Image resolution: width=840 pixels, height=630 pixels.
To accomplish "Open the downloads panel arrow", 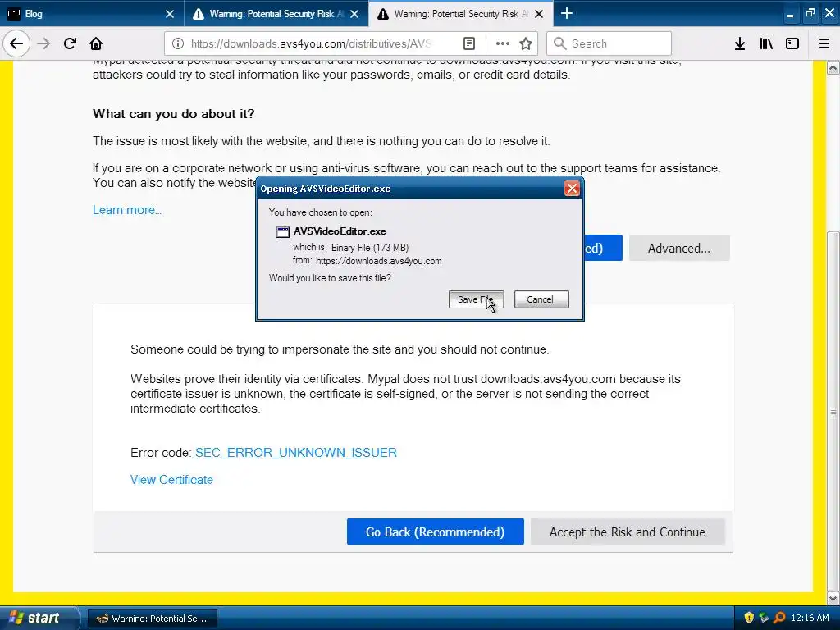I will point(740,43).
